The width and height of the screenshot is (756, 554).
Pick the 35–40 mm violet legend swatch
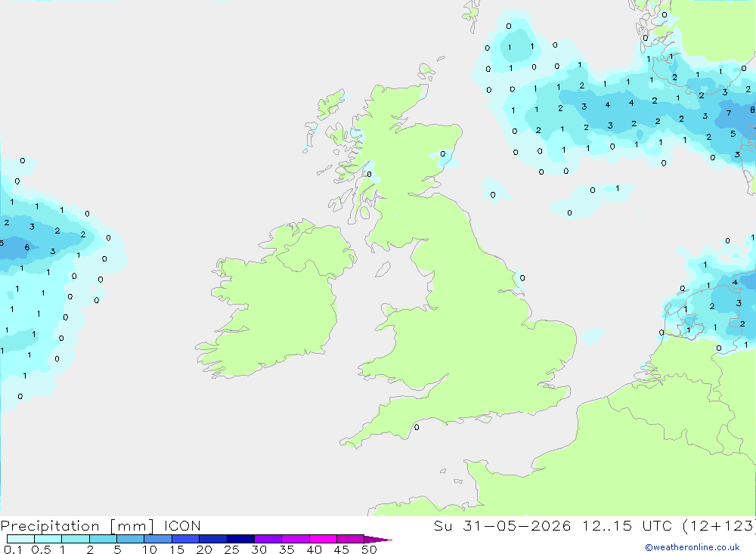pos(296,539)
